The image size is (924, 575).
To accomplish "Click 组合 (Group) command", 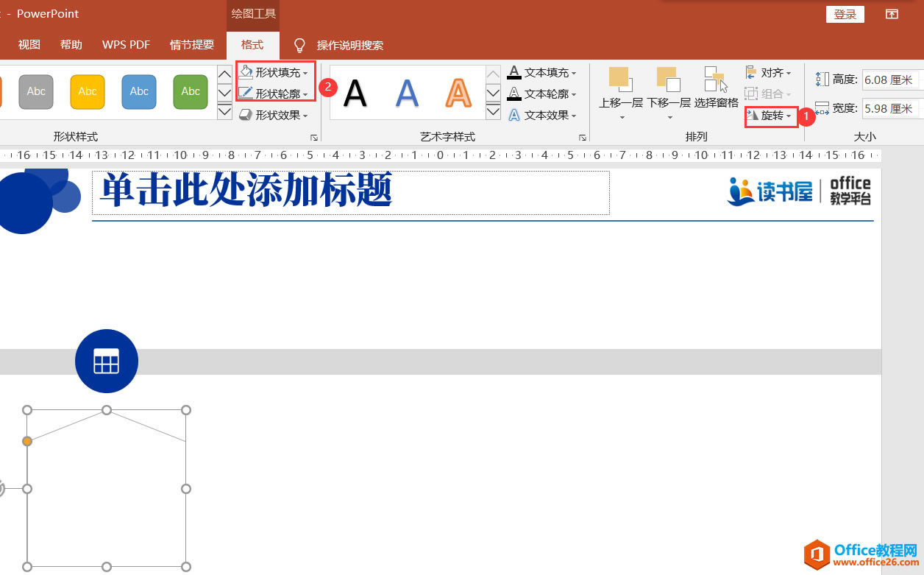I will [768, 93].
